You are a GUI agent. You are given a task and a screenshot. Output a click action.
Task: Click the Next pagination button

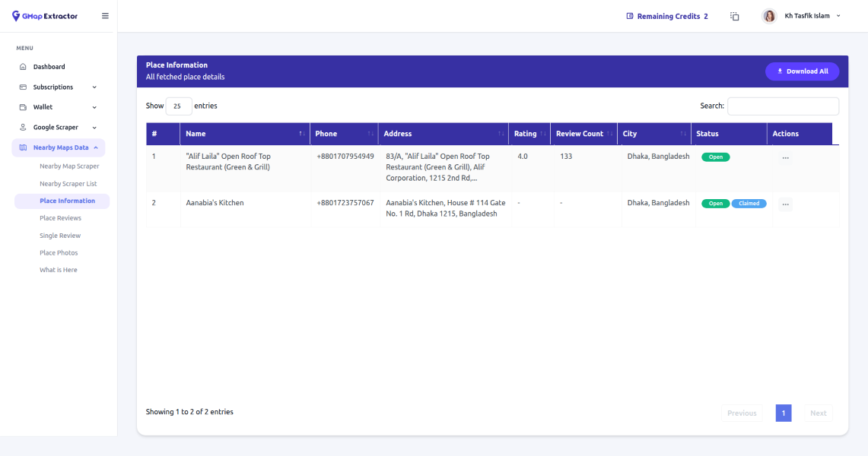[x=818, y=413]
